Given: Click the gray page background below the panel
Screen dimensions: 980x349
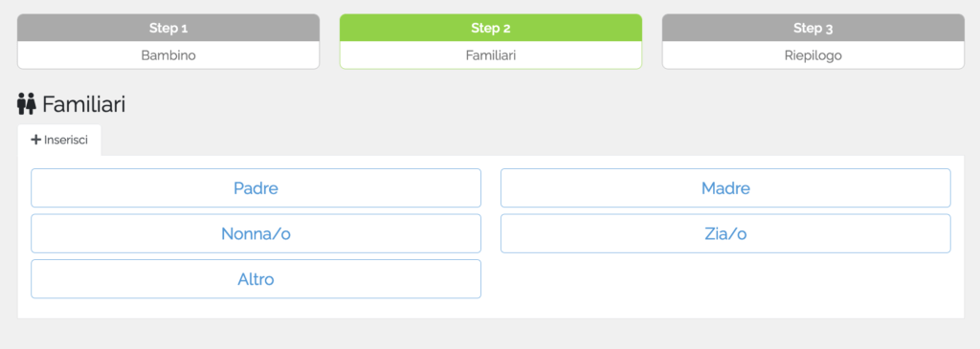Looking at the screenshot, I should (491, 335).
